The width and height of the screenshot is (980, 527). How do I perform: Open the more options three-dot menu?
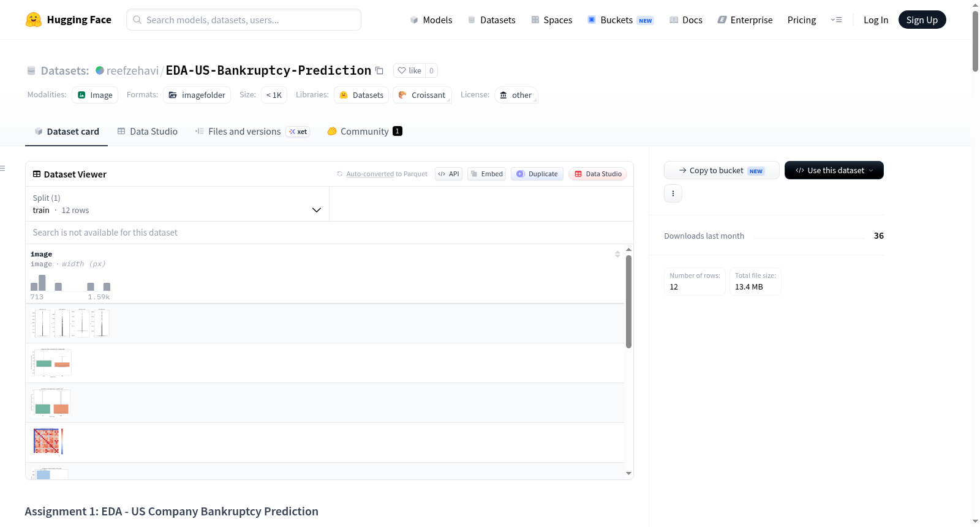click(x=673, y=193)
